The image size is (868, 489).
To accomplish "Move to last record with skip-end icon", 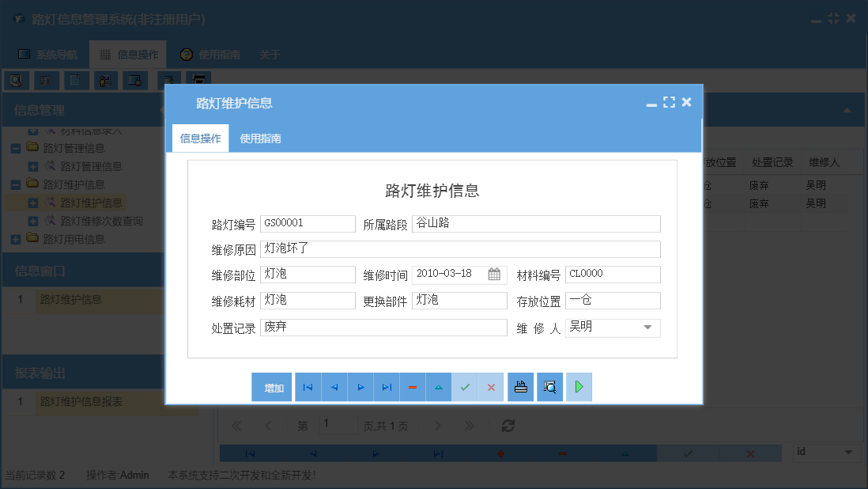I will point(386,387).
